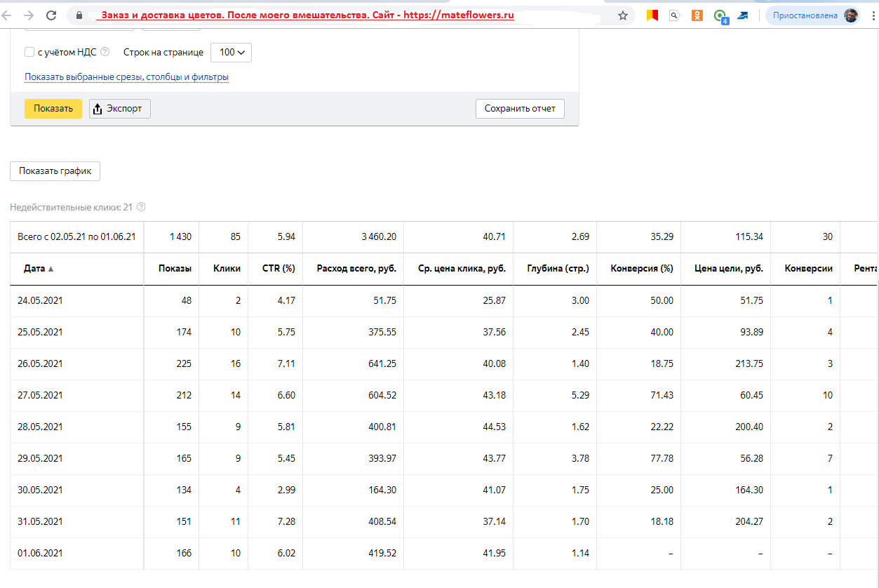879x588 pixels.
Task: Open 'Показать выбранные срезы, столбцы и фильтры' link
Action: [126, 77]
